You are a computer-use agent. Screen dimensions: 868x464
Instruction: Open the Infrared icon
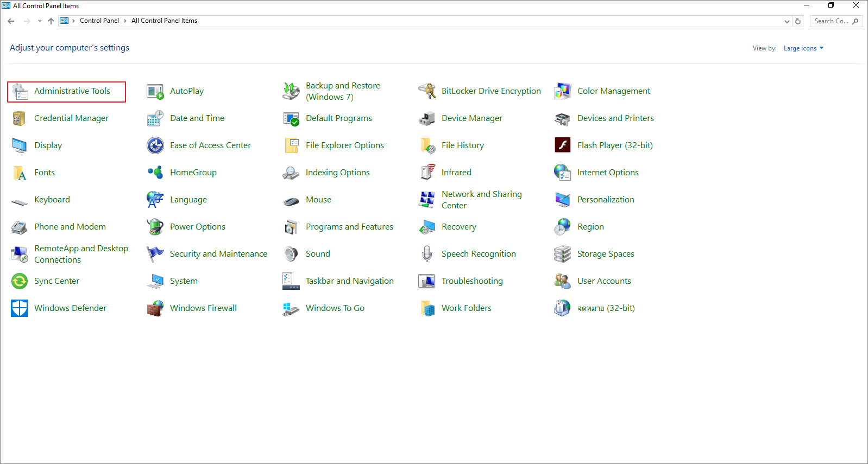click(427, 173)
